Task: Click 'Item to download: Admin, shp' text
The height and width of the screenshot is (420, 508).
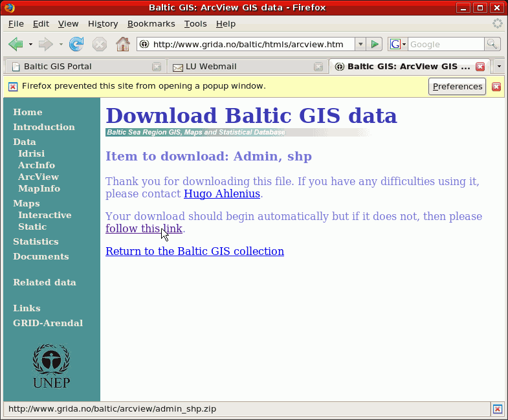Action: tap(208, 156)
